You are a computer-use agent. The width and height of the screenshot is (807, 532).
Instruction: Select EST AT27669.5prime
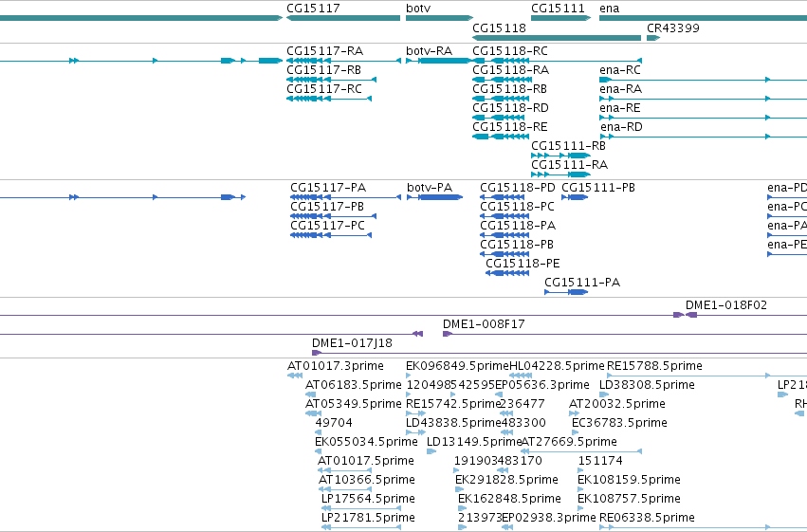click(x=569, y=443)
